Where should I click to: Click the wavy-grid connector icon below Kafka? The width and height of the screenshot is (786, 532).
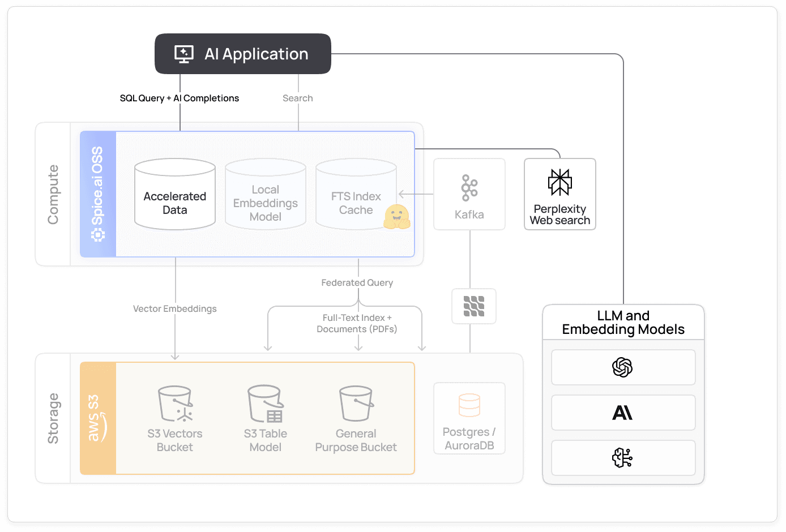473,306
